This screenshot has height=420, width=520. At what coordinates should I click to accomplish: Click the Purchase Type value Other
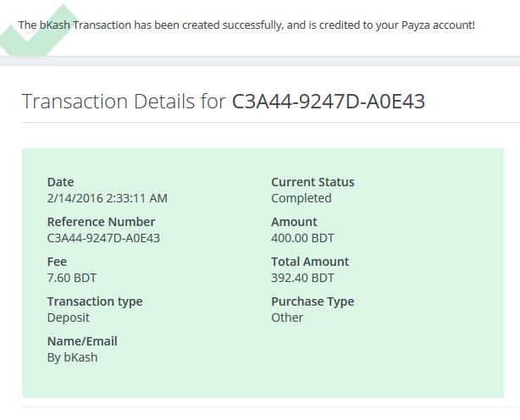pyautogui.click(x=287, y=318)
